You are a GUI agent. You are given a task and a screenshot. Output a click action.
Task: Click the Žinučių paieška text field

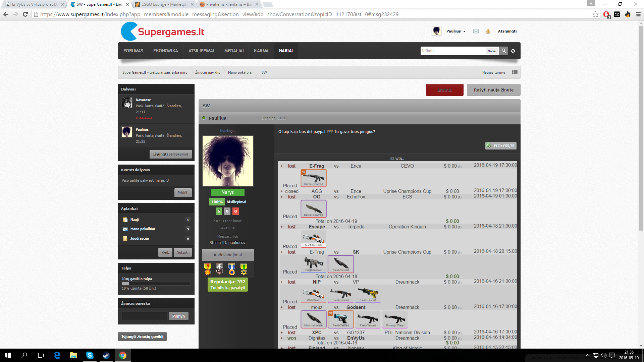click(145, 316)
